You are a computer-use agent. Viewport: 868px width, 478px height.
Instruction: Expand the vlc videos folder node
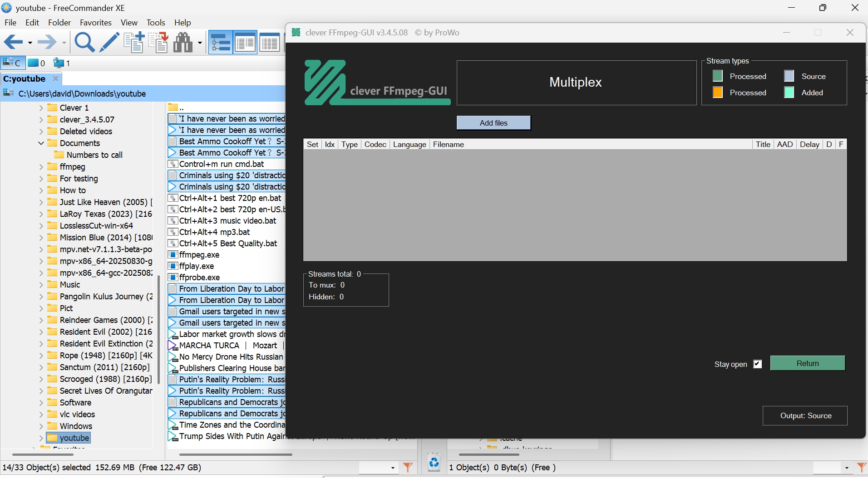41,414
